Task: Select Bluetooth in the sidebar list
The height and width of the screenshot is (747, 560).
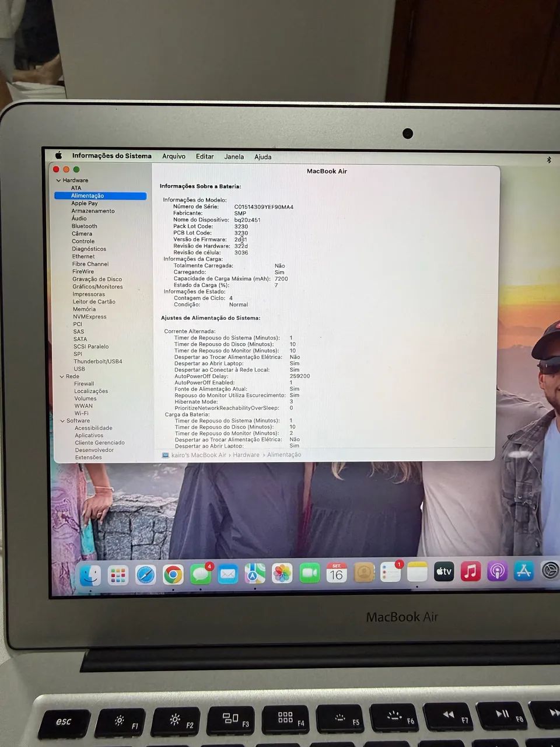Action: (85, 226)
